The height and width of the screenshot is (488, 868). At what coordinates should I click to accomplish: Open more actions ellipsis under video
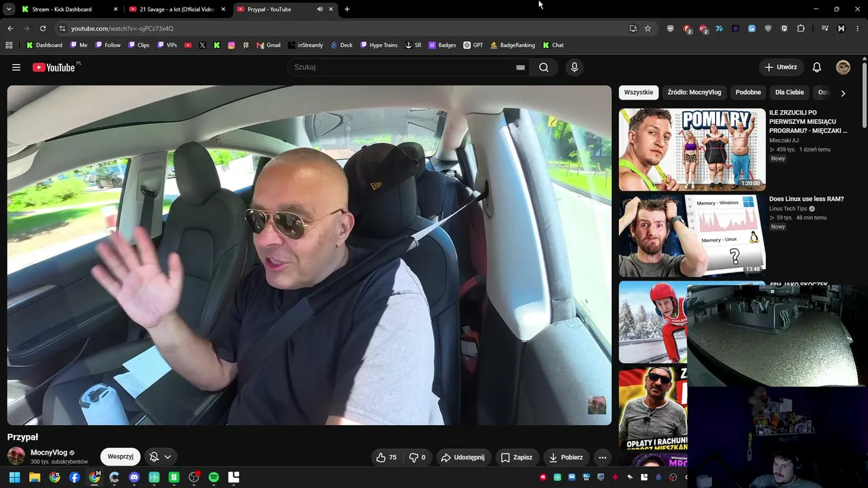point(602,457)
